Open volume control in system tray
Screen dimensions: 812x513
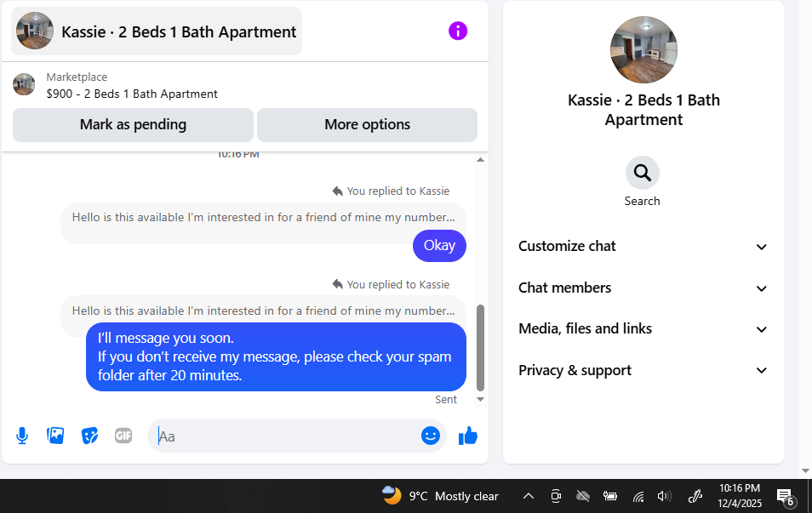point(664,497)
